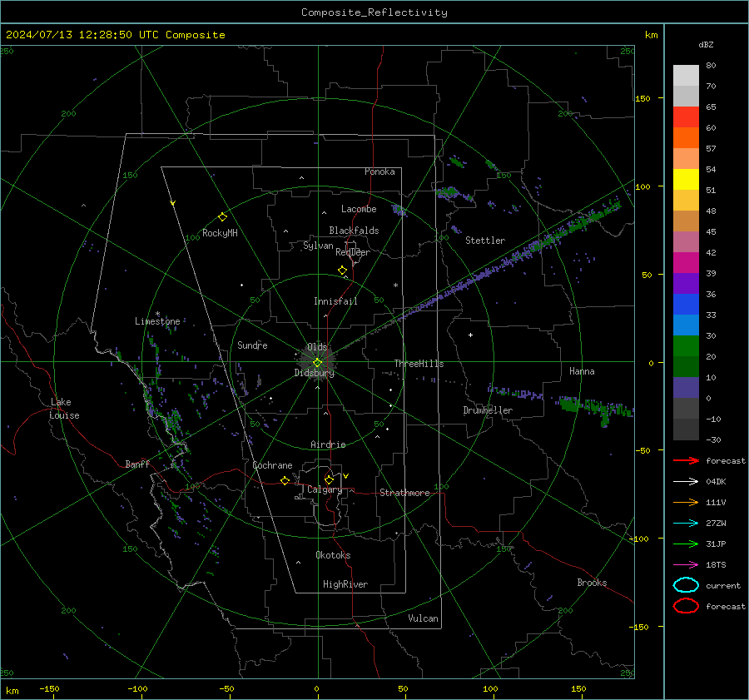Click the Didsbury label
The width and height of the screenshot is (749, 700).
(x=314, y=373)
